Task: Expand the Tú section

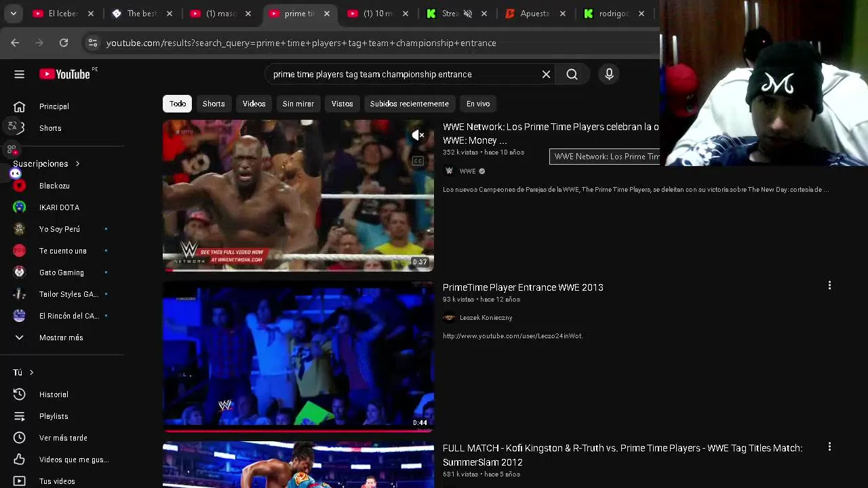Action: tap(23, 373)
